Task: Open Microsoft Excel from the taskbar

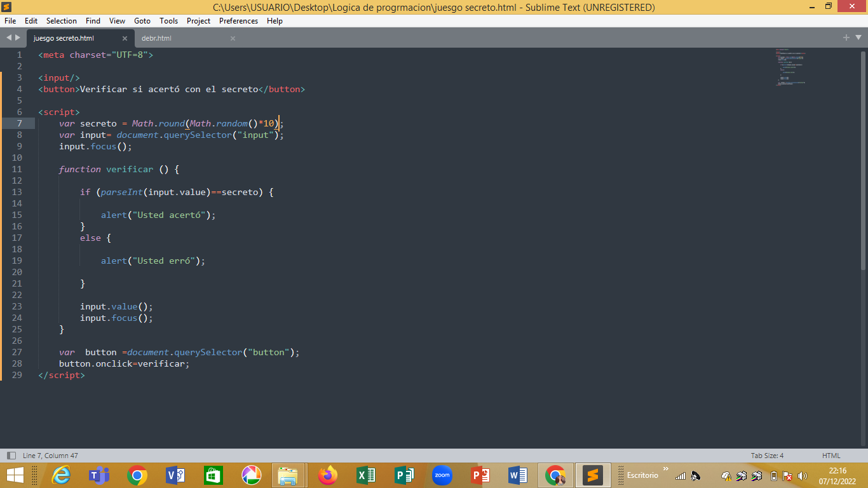Action: (366, 475)
